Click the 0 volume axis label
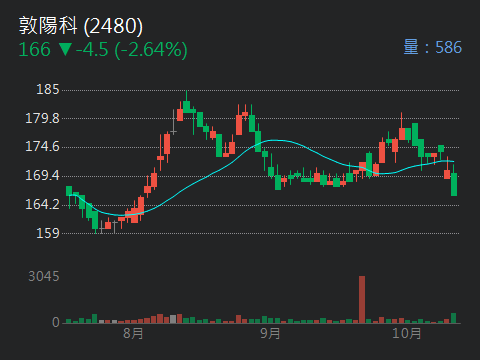This screenshot has width=480, height=360. tap(56, 322)
